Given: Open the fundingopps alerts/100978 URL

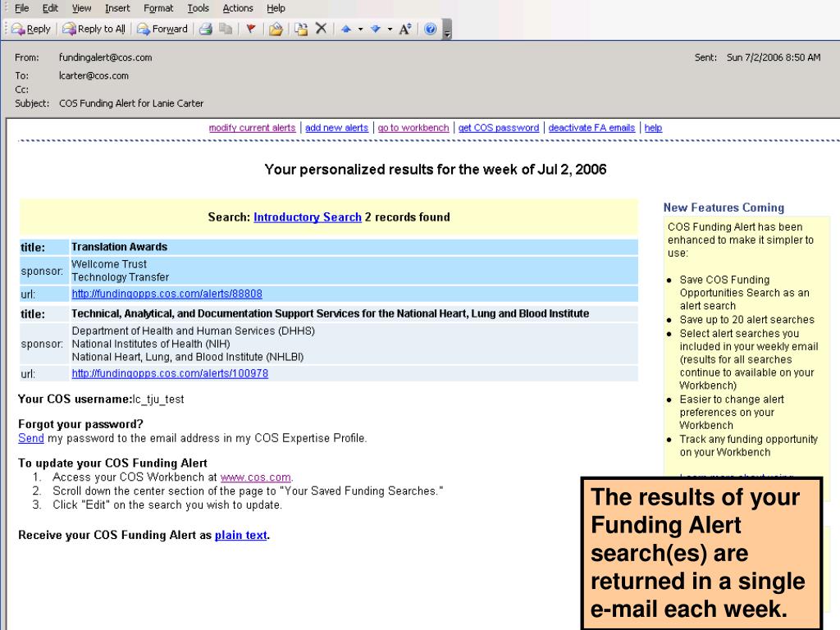Looking at the screenshot, I should pos(170,373).
